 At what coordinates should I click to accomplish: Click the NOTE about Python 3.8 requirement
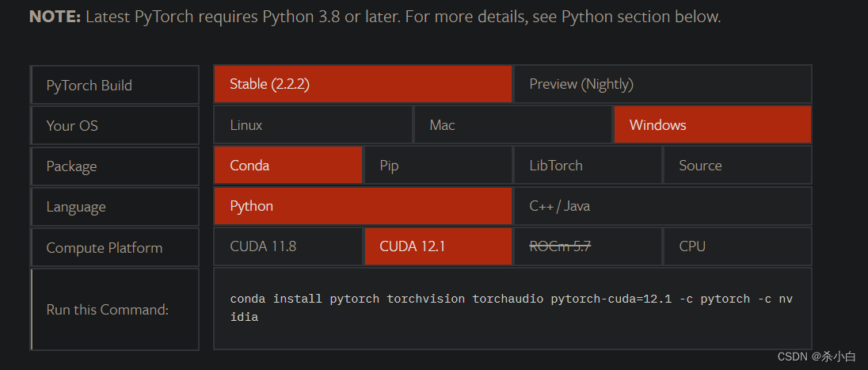pyautogui.click(x=375, y=17)
